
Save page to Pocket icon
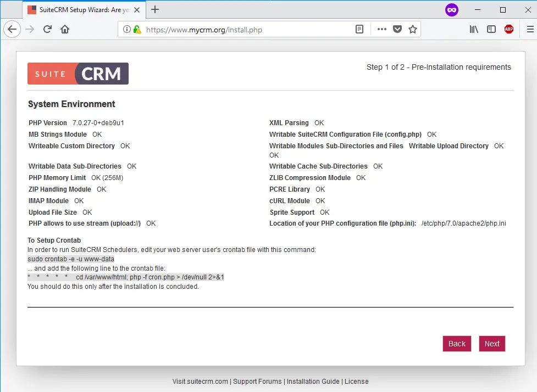pyautogui.click(x=397, y=30)
